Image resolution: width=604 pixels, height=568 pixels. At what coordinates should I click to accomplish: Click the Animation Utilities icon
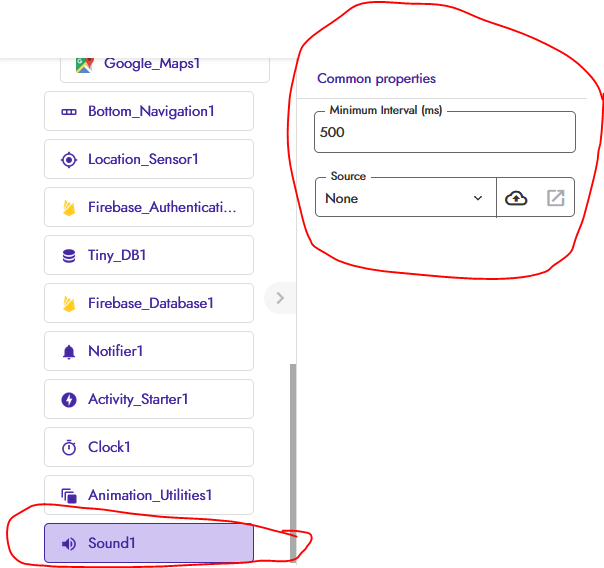pyautogui.click(x=69, y=495)
